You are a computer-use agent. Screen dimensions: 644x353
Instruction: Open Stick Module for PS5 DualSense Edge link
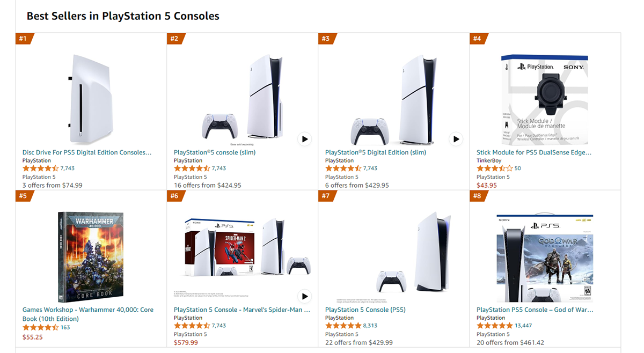533,152
